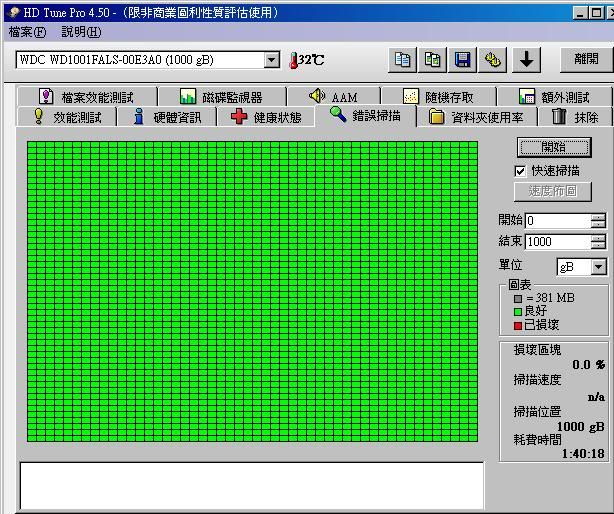Click the 1000 gB scan position value

tap(580, 426)
